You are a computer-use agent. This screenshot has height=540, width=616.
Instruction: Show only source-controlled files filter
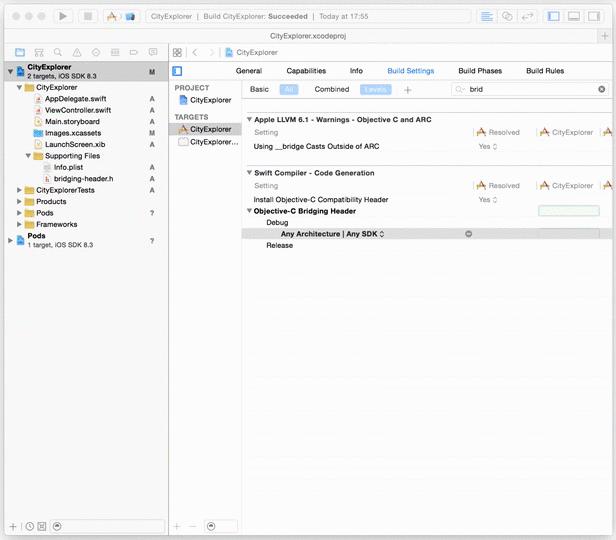42,526
